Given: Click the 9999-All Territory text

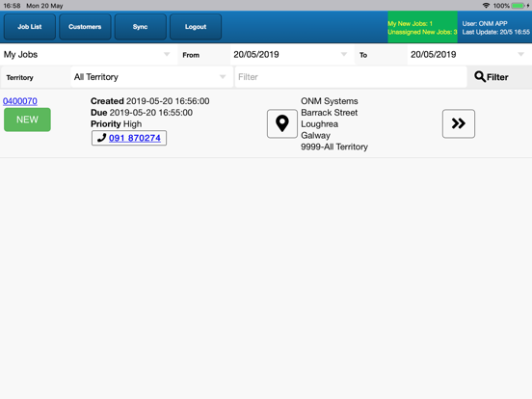Looking at the screenshot, I should [334, 146].
